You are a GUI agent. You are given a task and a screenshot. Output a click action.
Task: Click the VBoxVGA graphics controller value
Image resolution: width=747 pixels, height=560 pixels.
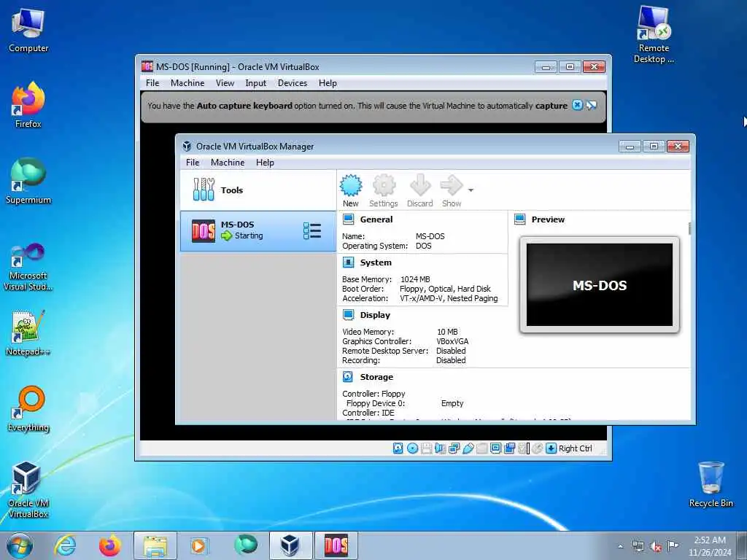tap(452, 341)
